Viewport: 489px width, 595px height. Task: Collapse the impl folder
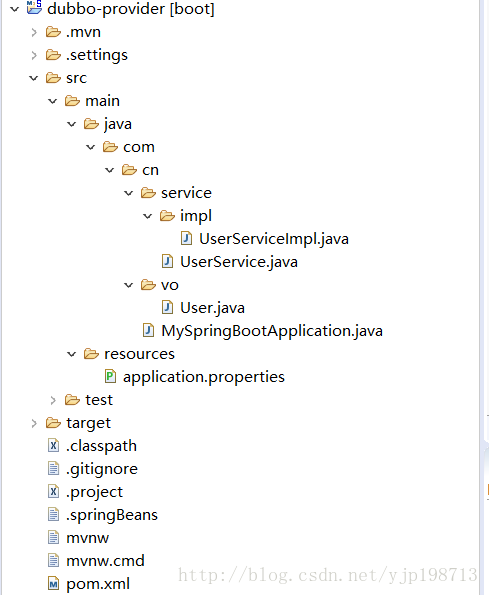click(x=148, y=216)
